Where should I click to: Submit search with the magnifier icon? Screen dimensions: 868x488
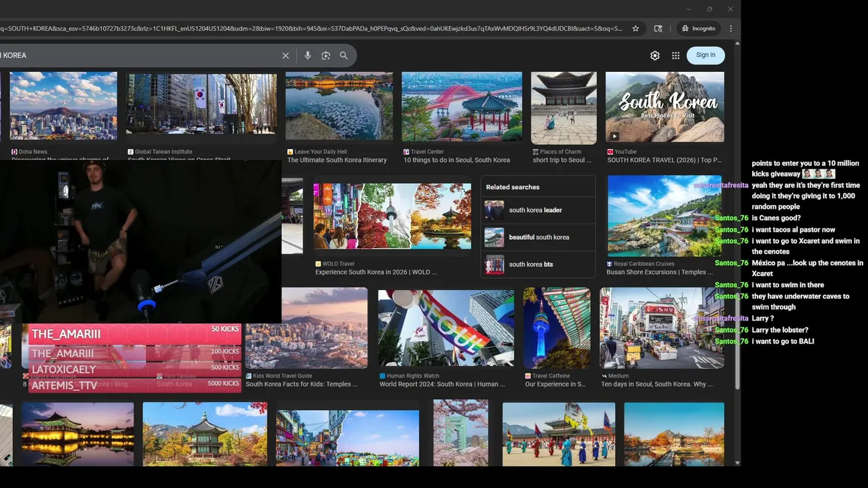[x=344, y=56]
